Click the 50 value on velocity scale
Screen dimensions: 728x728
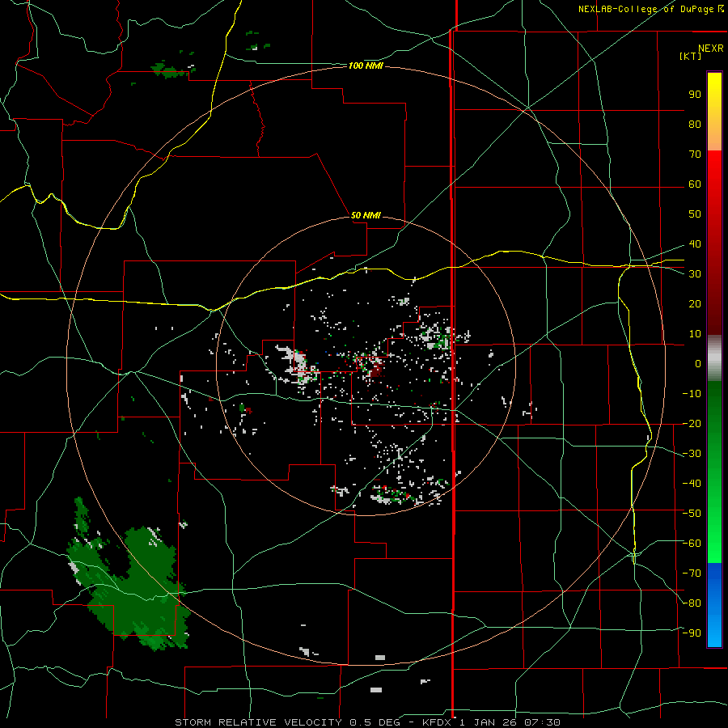pyautogui.click(x=695, y=214)
